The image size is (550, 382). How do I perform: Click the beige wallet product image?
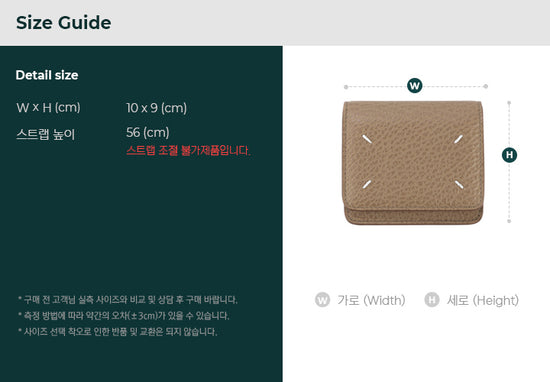tap(412, 163)
